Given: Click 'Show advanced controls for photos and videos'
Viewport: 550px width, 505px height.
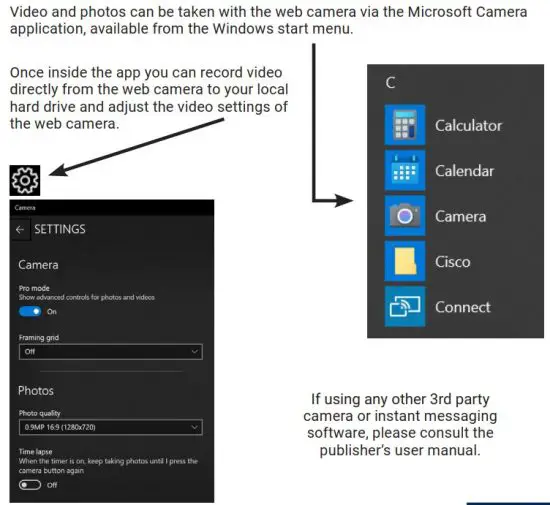Looking at the screenshot, I should pyautogui.click(x=87, y=297).
